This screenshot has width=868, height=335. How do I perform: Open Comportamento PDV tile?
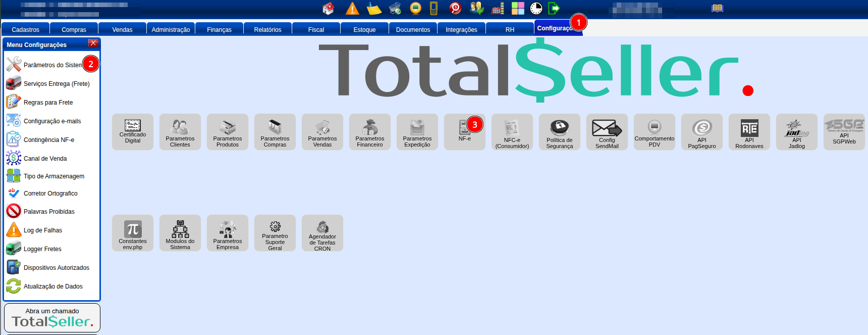click(655, 132)
